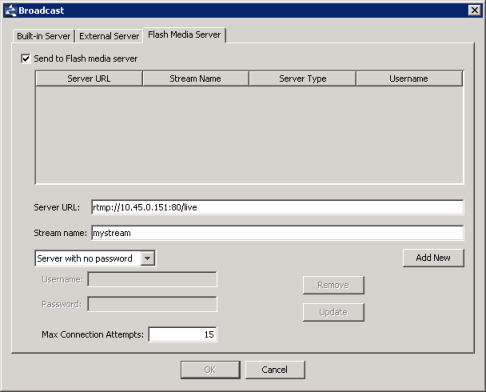Focus the Server URL input field
The image size is (486, 392).
pyautogui.click(x=277, y=207)
